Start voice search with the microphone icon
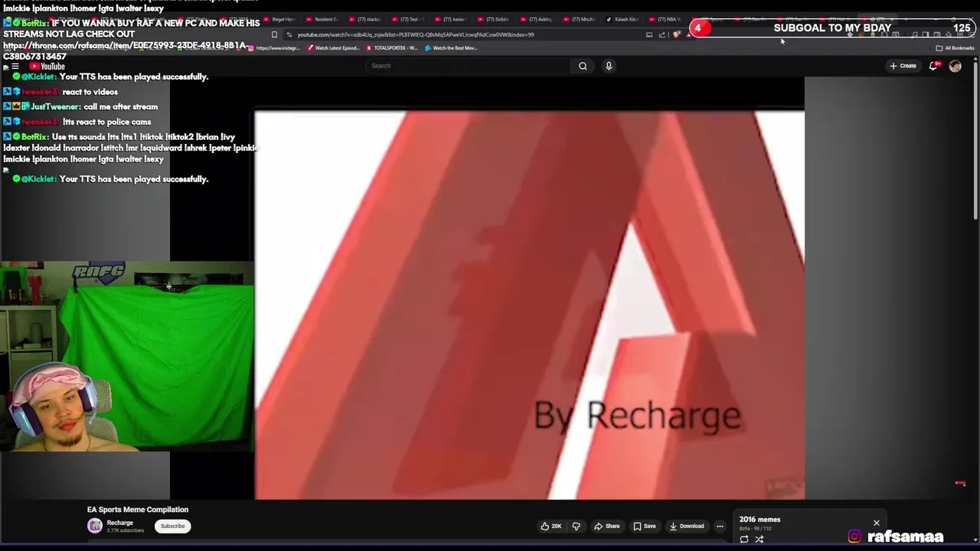The height and width of the screenshot is (551, 980). (x=609, y=66)
